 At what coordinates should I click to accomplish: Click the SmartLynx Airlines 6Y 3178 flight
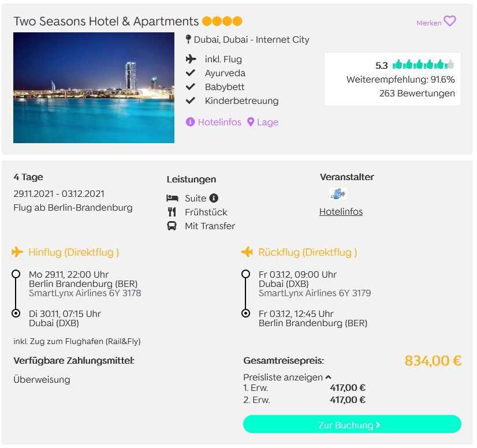(x=85, y=293)
